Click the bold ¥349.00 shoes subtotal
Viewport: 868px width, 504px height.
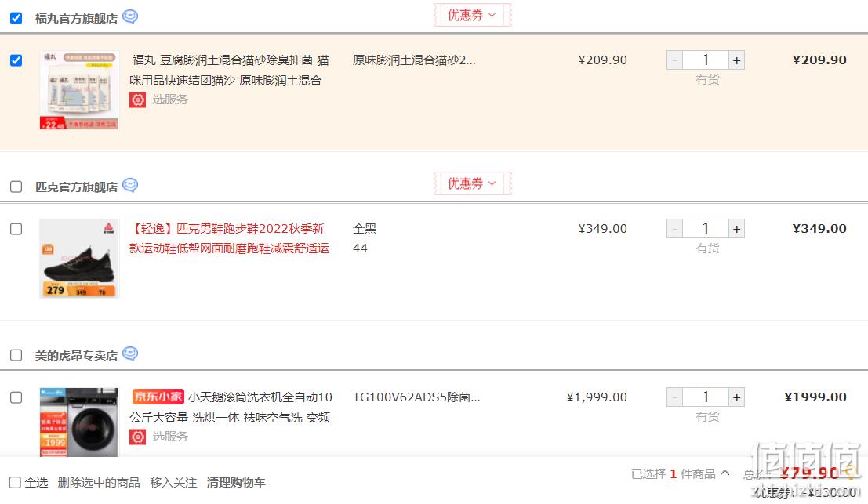point(819,229)
